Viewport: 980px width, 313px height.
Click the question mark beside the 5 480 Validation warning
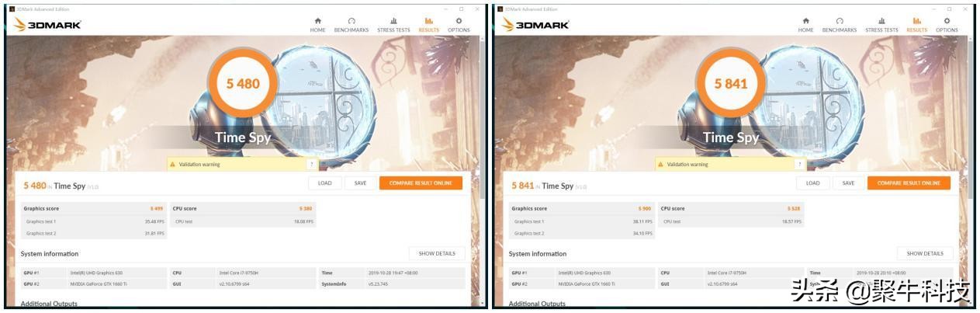click(x=312, y=164)
